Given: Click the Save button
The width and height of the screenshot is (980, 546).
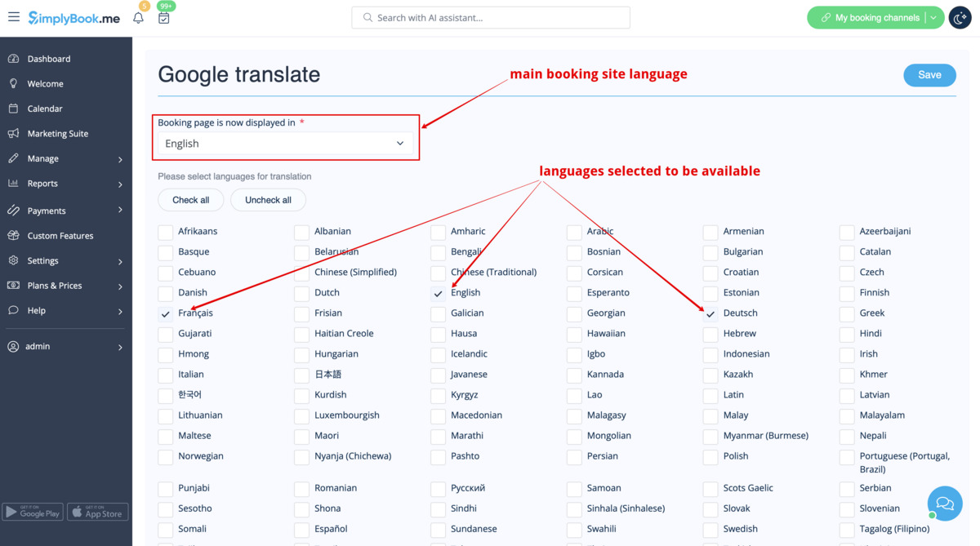Looking at the screenshot, I should click(x=929, y=75).
